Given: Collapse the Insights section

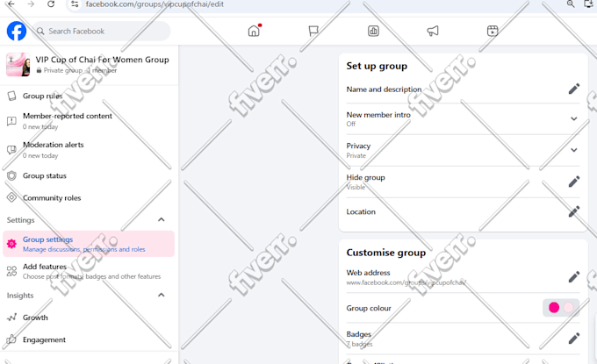Looking at the screenshot, I should [x=161, y=295].
